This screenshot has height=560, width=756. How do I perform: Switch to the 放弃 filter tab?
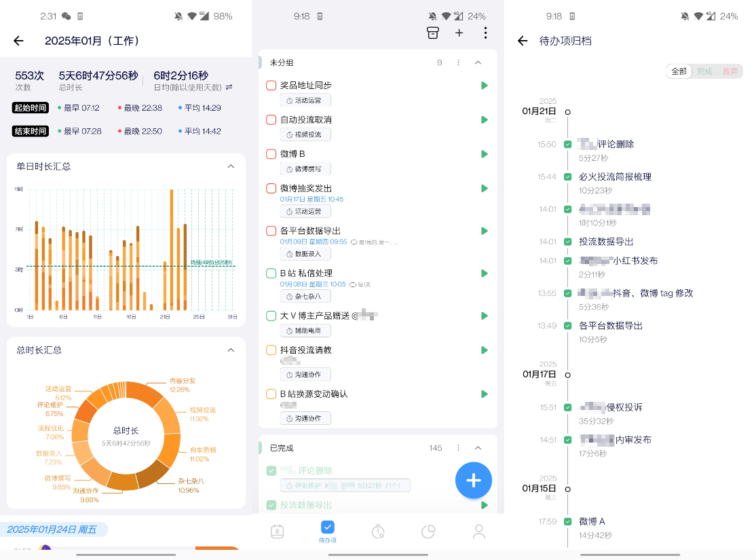point(730,71)
